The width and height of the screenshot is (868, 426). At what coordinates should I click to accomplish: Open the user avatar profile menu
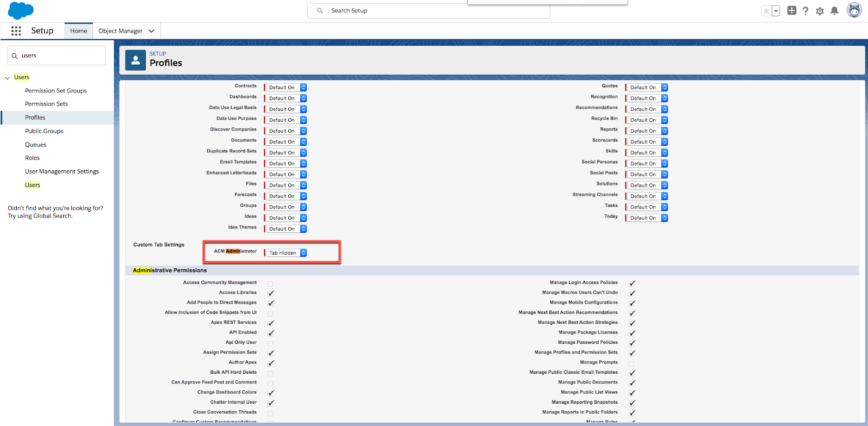pyautogui.click(x=854, y=10)
